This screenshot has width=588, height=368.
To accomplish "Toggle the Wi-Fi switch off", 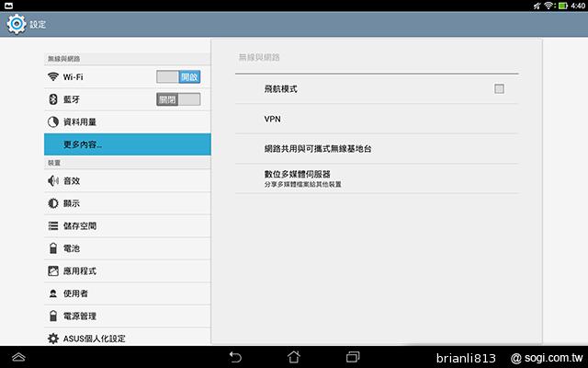I will (x=178, y=77).
